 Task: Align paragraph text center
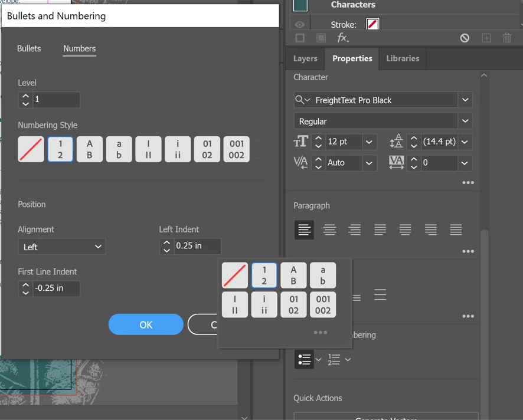click(x=329, y=229)
